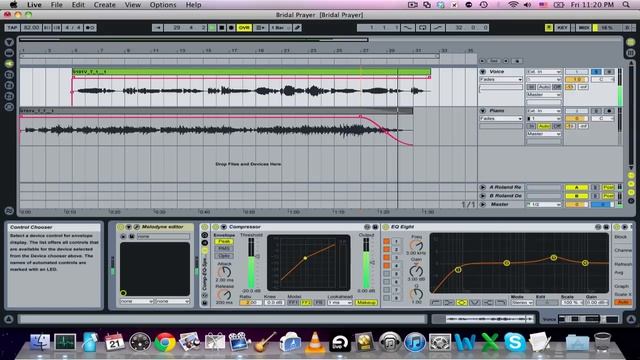
Task: Open the 1 Bar quantization dropdown
Action: coord(280,28)
